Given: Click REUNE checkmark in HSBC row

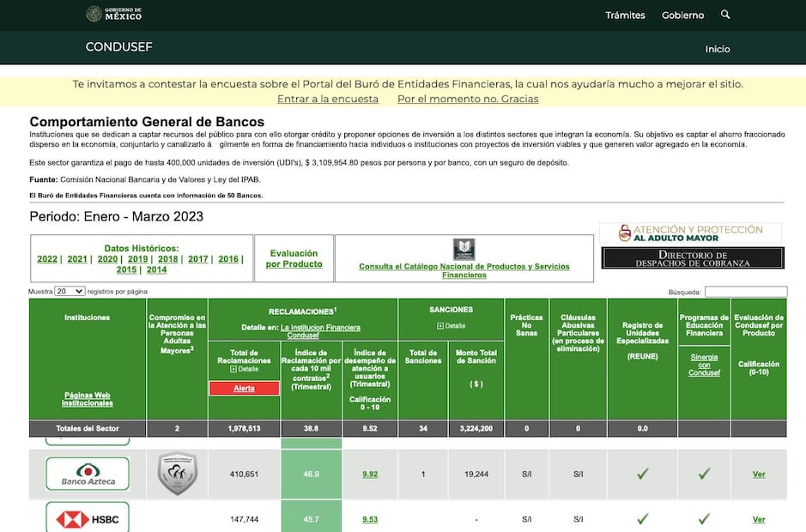Looking at the screenshot, I should pos(643,518).
